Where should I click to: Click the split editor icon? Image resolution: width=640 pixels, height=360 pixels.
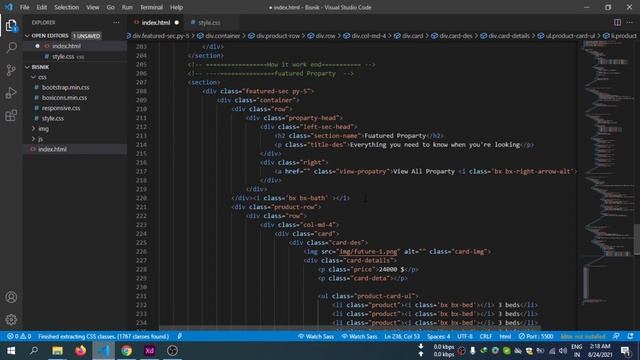click(x=617, y=22)
